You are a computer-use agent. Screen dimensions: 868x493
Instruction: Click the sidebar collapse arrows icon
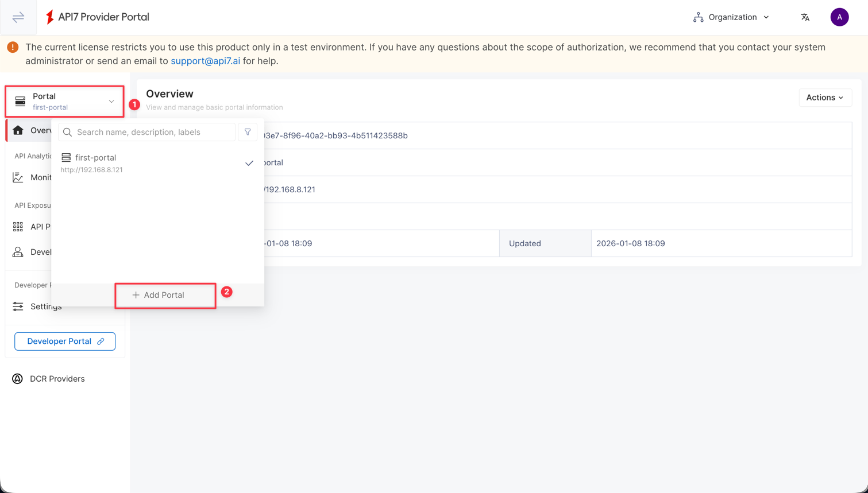click(x=18, y=17)
